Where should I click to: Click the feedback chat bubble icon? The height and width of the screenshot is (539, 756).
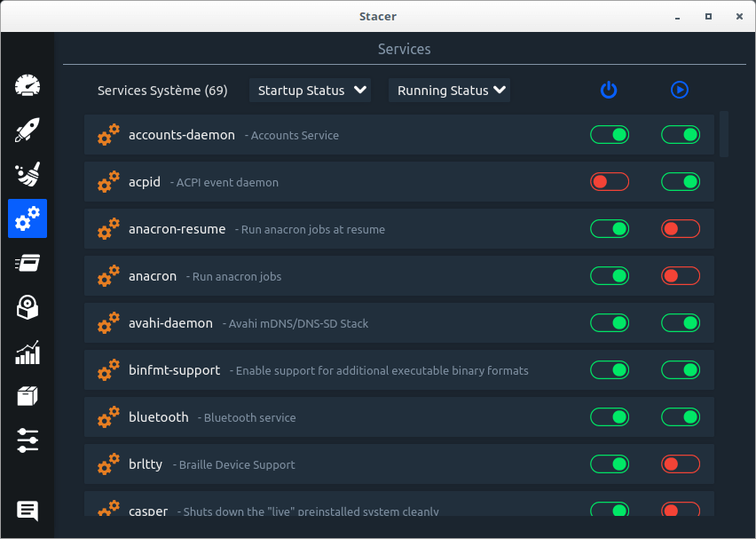pyautogui.click(x=28, y=511)
